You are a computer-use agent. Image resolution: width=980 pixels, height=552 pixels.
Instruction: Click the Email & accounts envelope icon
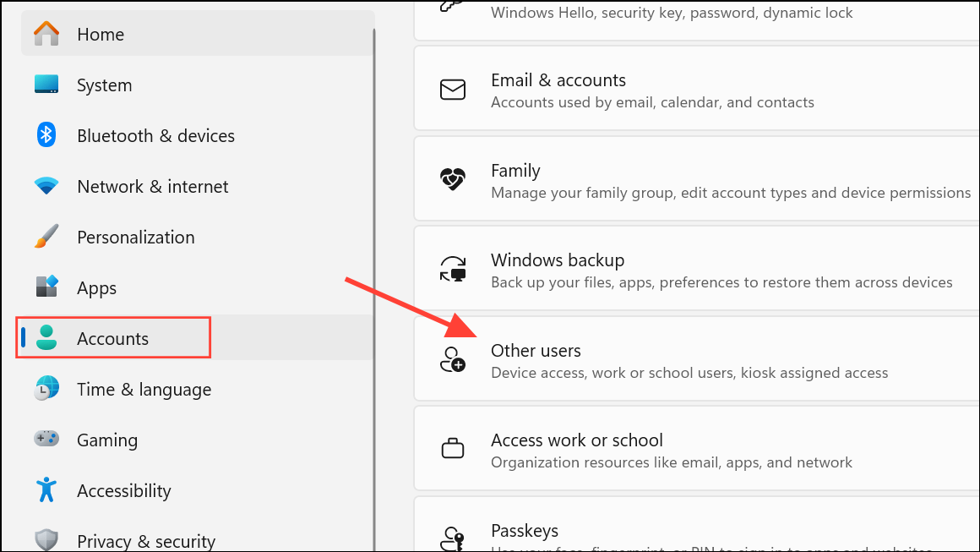(453, 90)
